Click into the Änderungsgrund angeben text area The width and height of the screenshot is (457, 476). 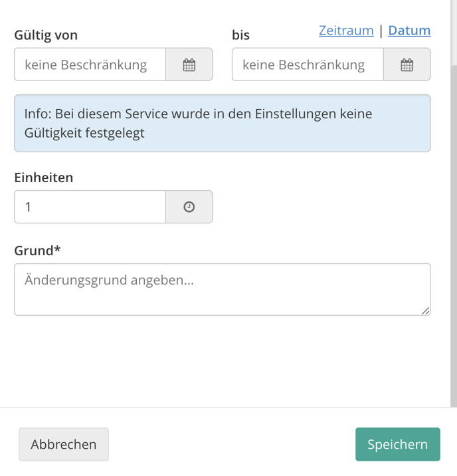[223, 290]
